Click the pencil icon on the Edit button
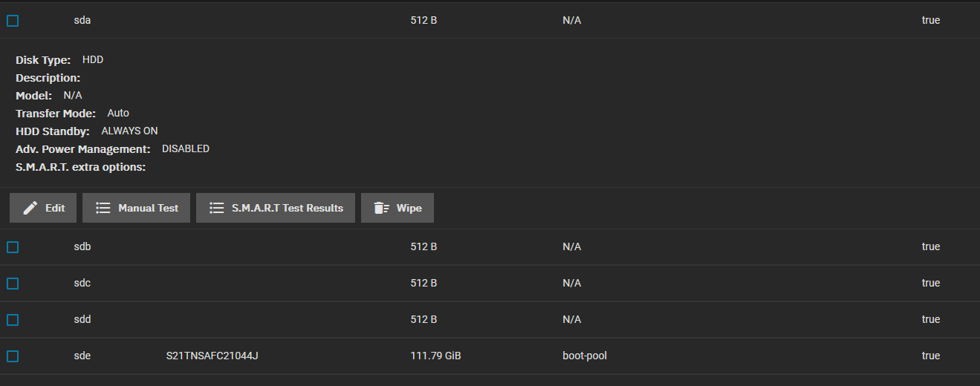Viewport: 980px width, 386px height. point(30,208)
